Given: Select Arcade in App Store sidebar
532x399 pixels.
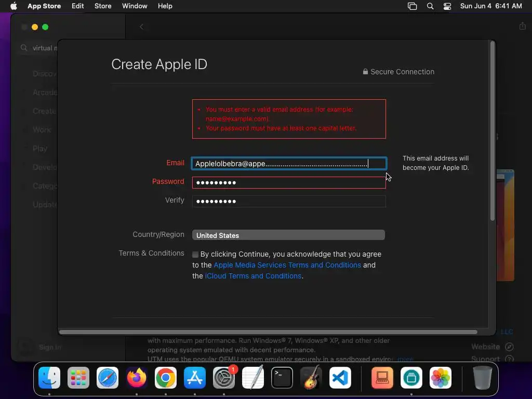Looking at the screenshot, I should [45, 92].
